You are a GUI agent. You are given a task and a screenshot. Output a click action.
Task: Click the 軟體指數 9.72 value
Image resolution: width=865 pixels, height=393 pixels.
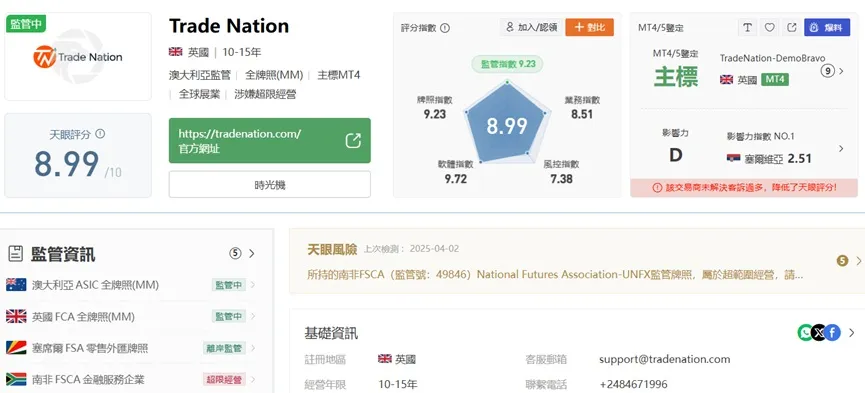(x=455, y=178)
